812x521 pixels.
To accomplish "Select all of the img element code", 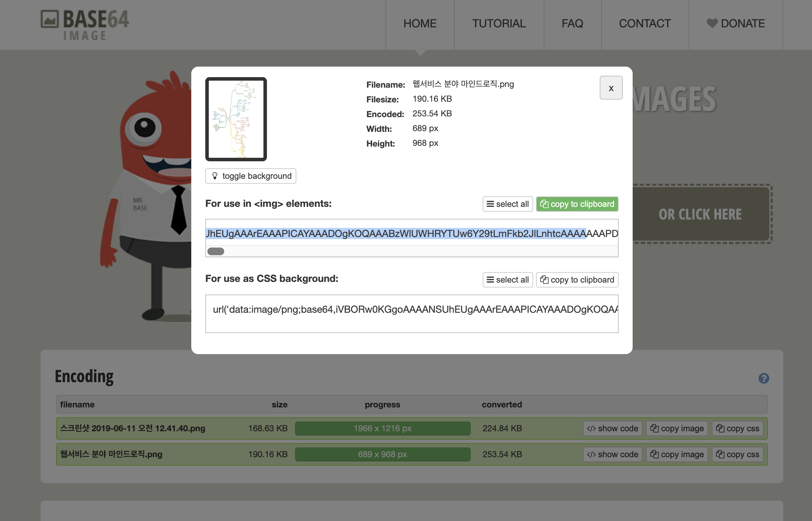I will pyautogui.click(x=508, y=204).
